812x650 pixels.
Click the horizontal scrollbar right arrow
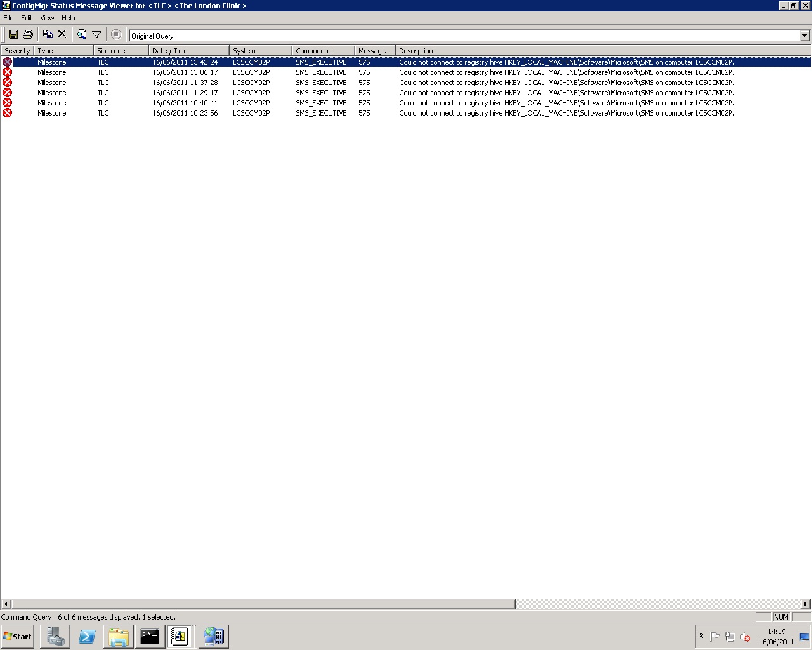806,604
